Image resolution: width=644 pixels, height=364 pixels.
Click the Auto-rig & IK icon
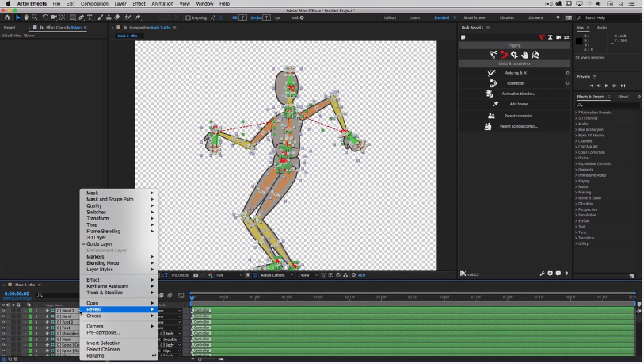[492, 73]
